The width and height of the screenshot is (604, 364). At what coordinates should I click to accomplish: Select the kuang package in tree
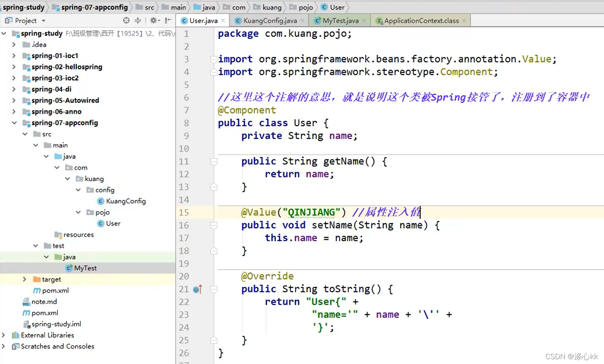[90, 179]
